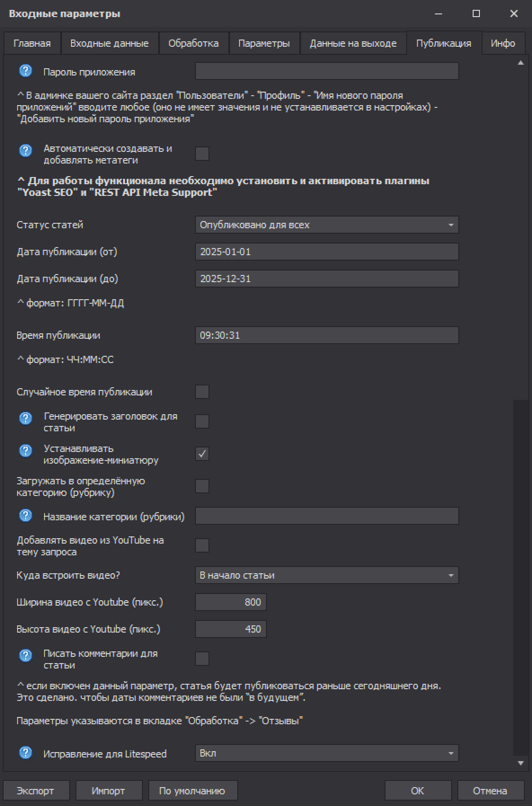Click the 'По умолчанию' button

coord(192,791)
